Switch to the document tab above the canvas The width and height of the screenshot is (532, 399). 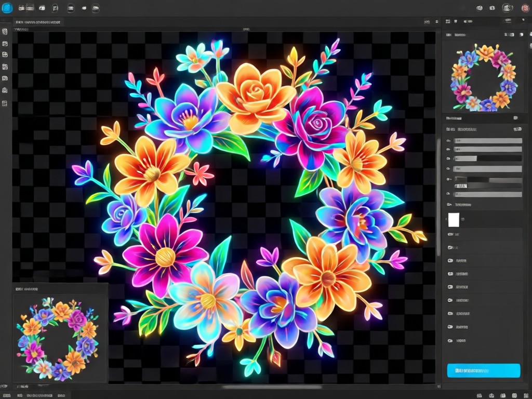pos(38,22)
